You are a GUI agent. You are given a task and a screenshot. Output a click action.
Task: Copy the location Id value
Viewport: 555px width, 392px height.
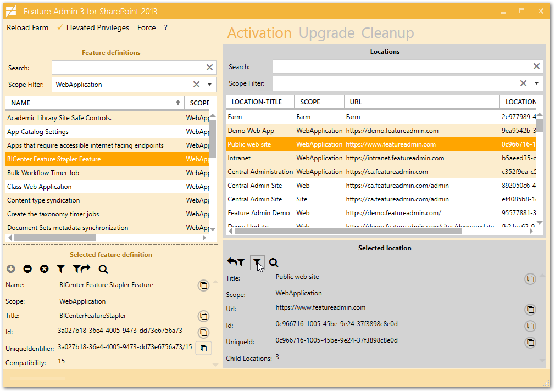point(530,326)
